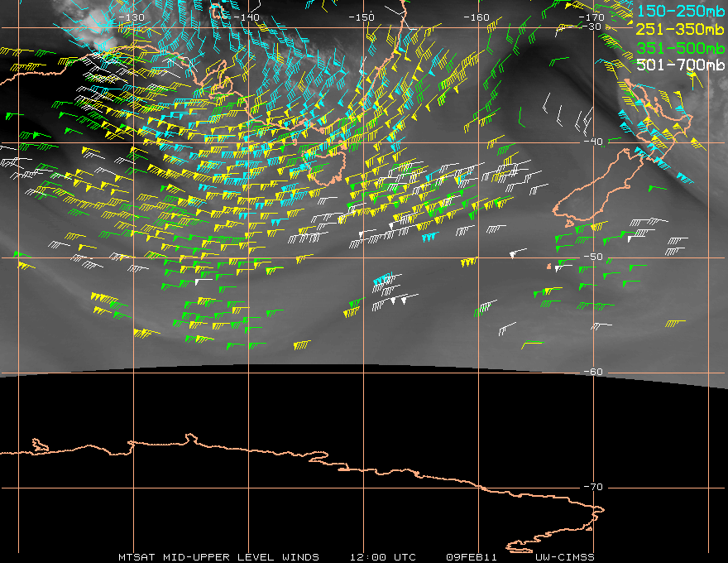Click the large island outline near -170

click(599, 185)
